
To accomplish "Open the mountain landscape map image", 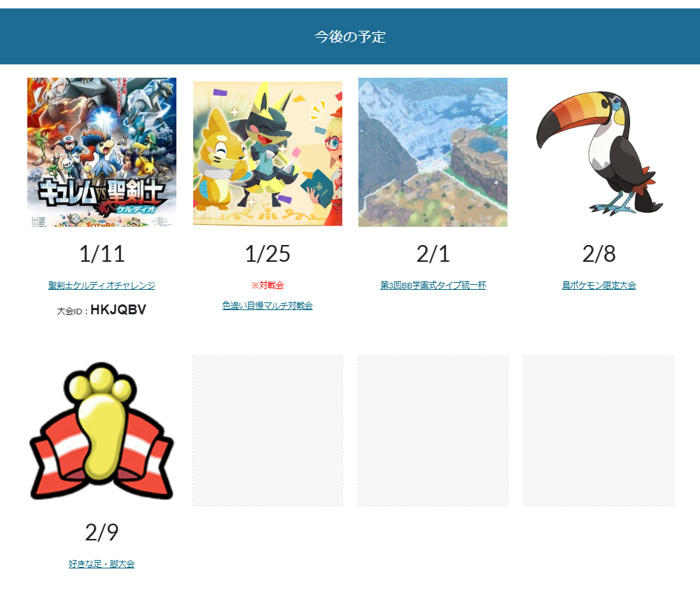I will coord(433,152).
